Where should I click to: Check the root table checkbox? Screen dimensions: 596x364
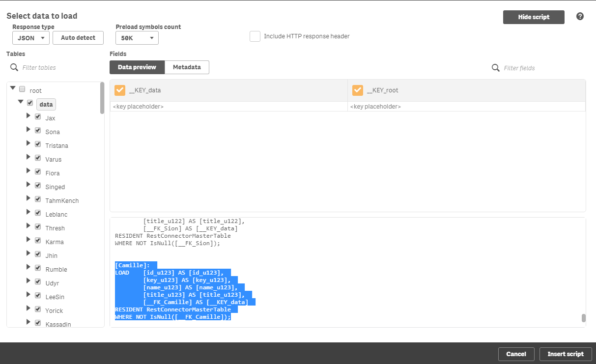click(22, 89)
